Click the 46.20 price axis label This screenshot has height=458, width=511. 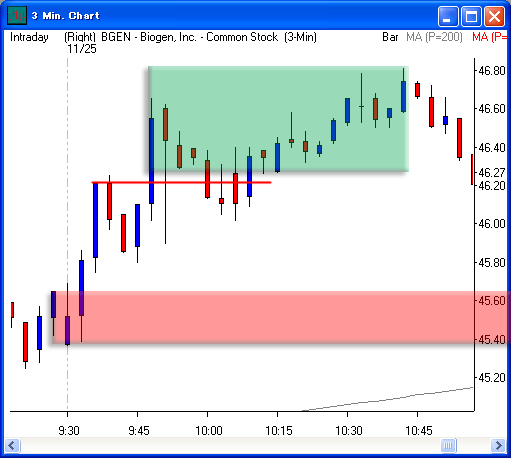coord(492,186)
